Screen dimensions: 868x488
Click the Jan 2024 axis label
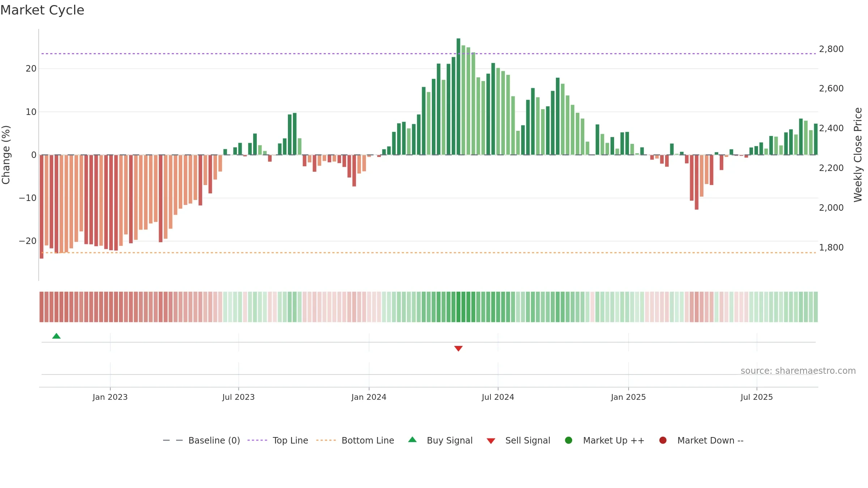(x=369, y=397)
